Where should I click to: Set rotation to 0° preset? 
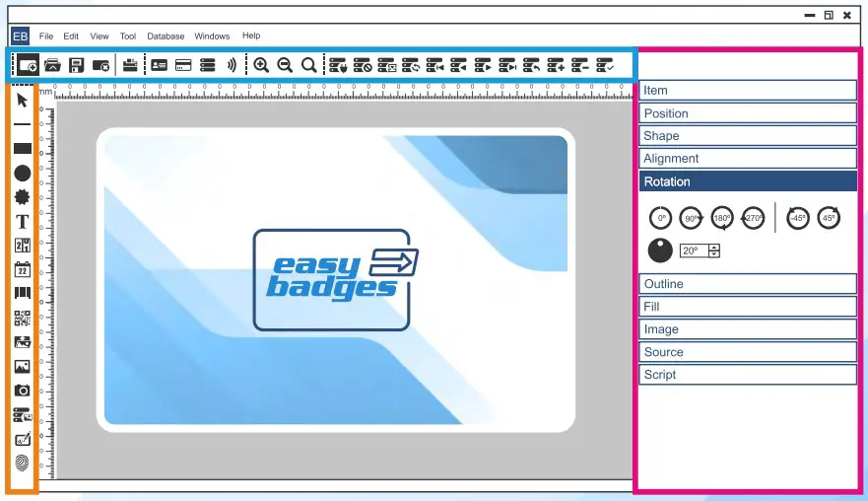point(660,218)
